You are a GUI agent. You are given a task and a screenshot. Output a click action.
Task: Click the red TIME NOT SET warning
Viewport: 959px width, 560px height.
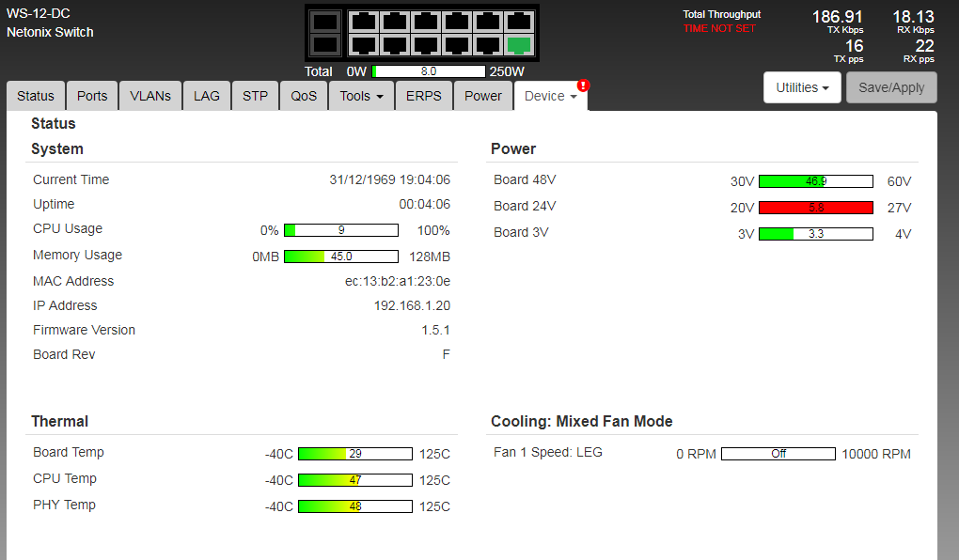coord(719,28)
